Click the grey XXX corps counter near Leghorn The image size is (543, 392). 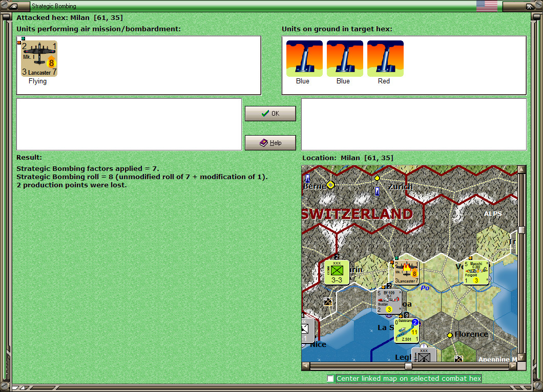(x=424, y=355)
